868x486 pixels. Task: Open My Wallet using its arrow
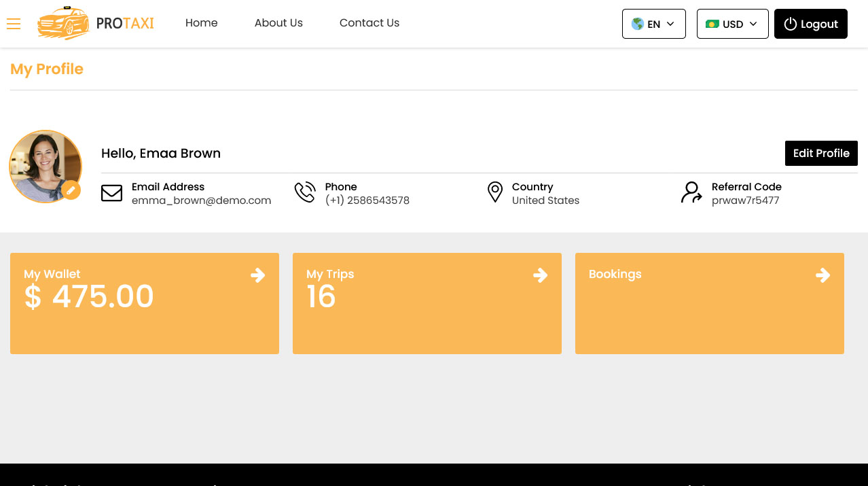point(258,275)
